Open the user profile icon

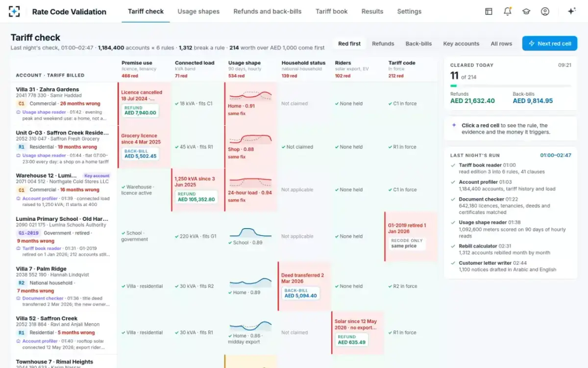[x=545, y=11]
